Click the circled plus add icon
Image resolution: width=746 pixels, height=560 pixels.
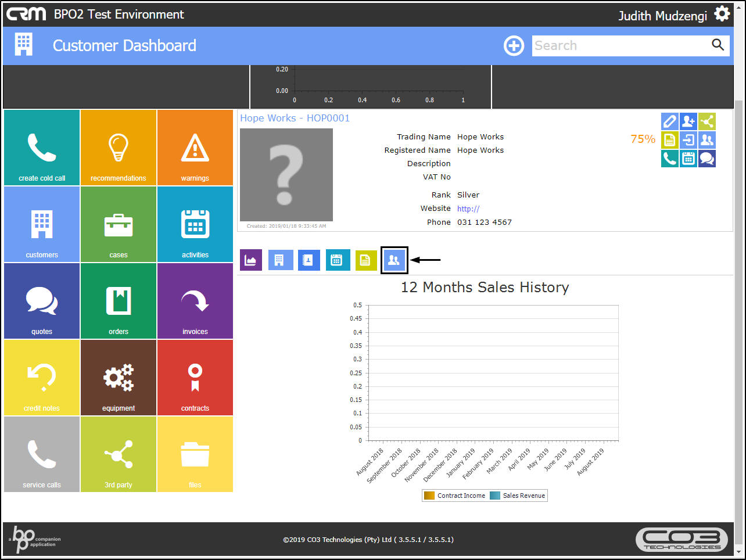pyautogui.click(x=514, y=45)
